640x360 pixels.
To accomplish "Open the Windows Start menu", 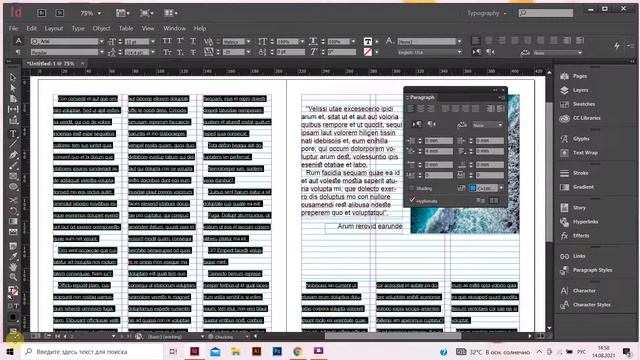I will click(x=10, y=351).
